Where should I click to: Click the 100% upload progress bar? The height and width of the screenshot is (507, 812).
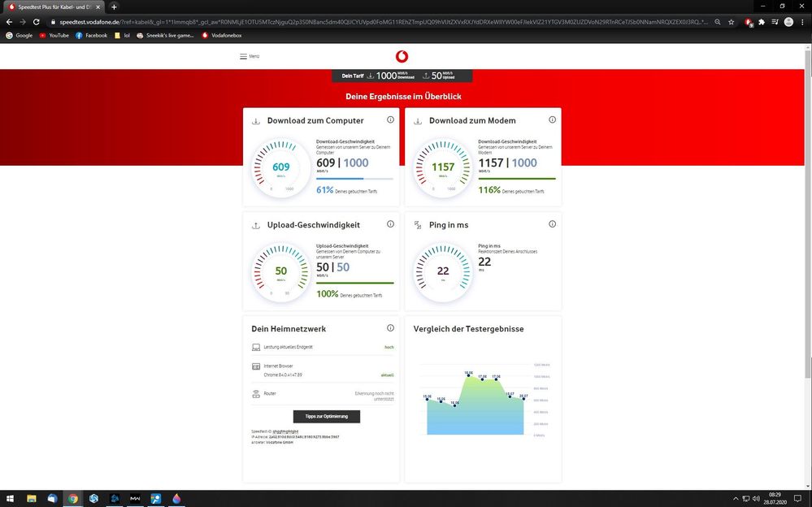pos(354,283)
